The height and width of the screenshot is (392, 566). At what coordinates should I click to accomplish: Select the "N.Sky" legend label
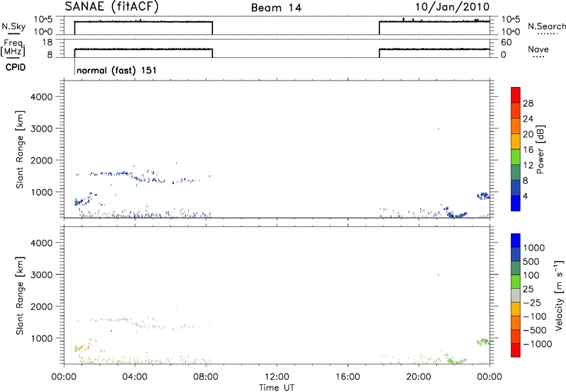coord(13,26)
